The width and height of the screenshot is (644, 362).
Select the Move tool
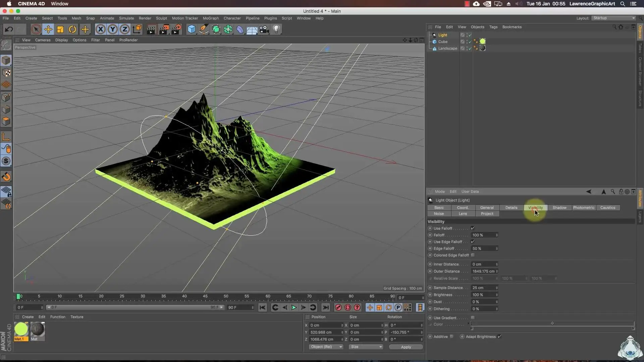click(x=48, y=29)
